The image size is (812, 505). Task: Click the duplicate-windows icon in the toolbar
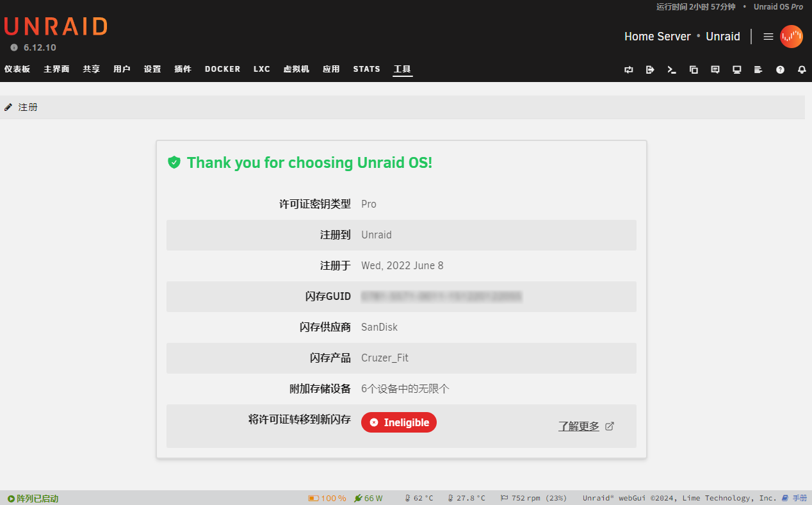[694, 70]
